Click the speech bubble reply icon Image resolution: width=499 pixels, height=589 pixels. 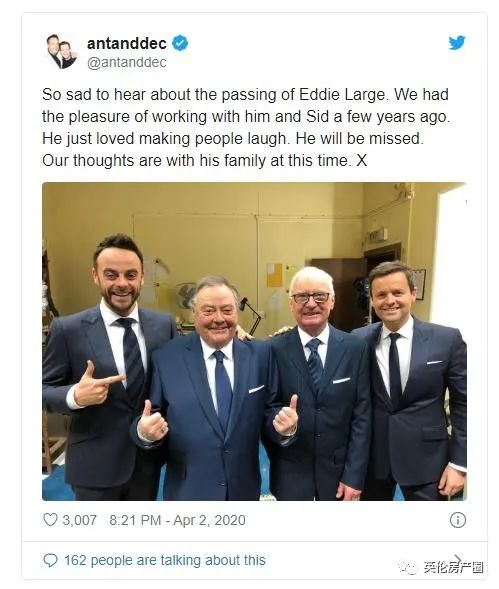point(50,560)
